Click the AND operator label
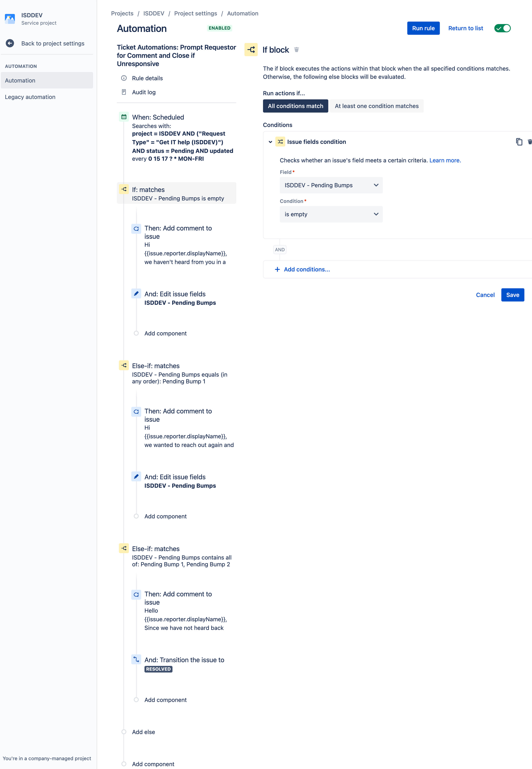Image resolution: width=532 pixels, height=769 pixels. pyautogui.click(x=280, y=250)
